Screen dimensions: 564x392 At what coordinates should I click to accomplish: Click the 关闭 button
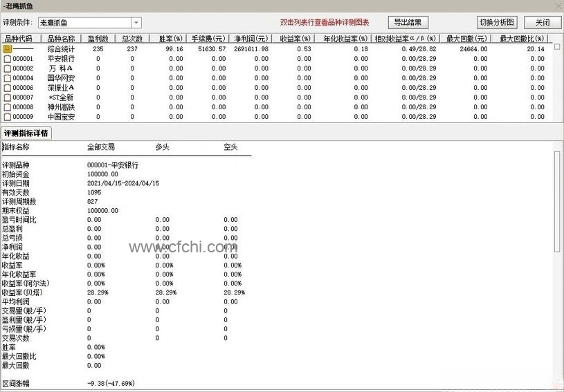[x=543, y=22]
